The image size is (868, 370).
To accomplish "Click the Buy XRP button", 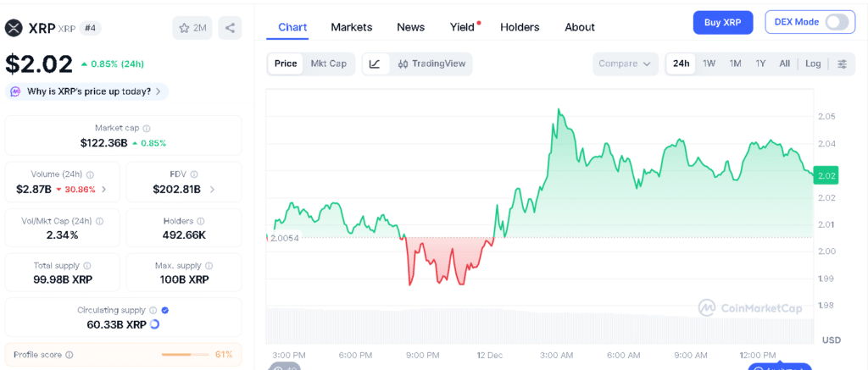I will click(724, 22).
